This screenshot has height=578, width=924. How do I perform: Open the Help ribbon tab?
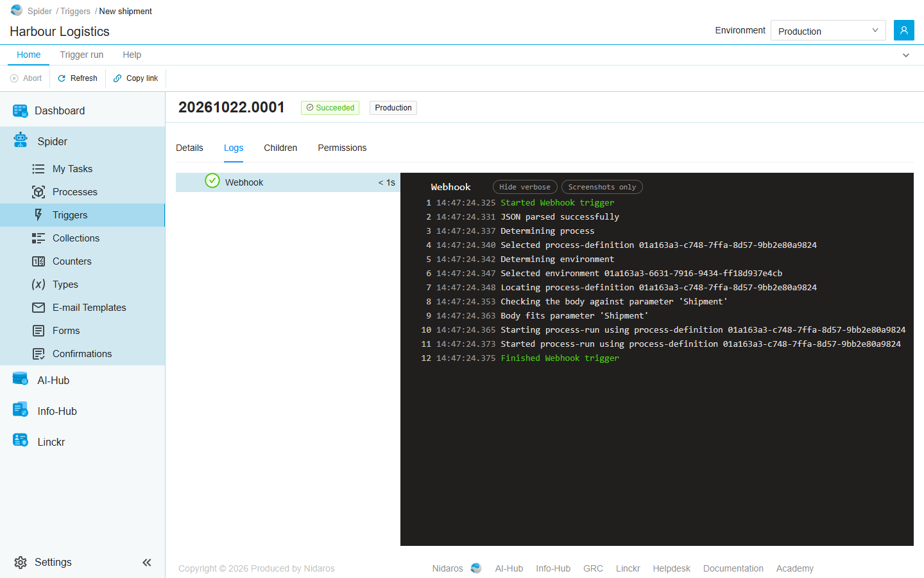pos(132,55)
